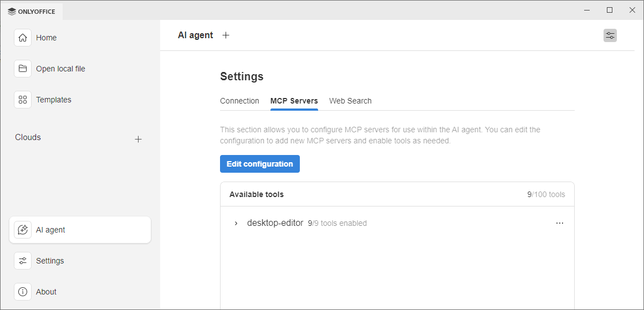
Task: Select AI agent in the sidebar
Action: (80, 230)
